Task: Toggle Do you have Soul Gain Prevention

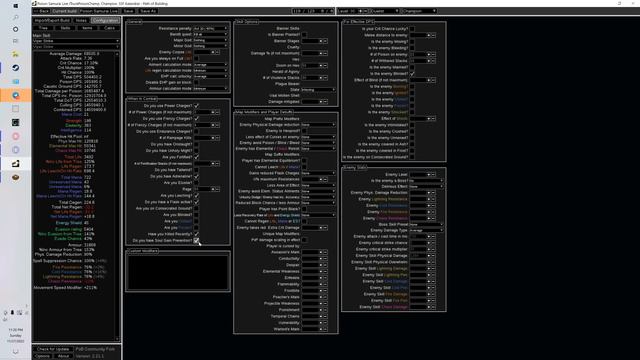Action: [196, 240]
